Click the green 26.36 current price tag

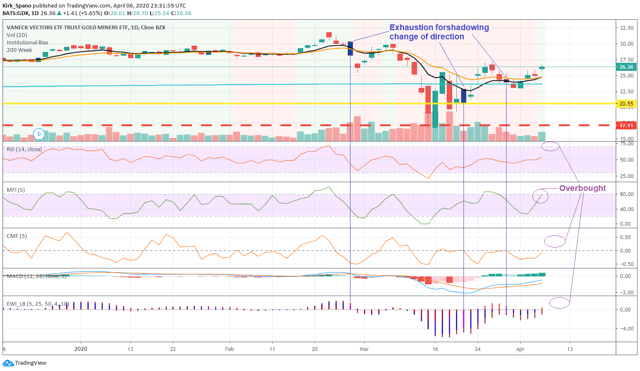coord(626,67)
